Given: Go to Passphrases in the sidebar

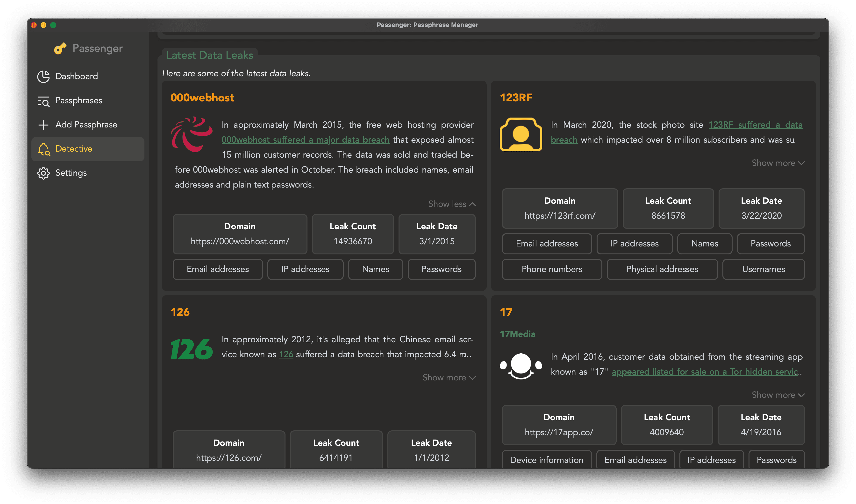Looking at the screenshot, I should click(x=88, y=101).
